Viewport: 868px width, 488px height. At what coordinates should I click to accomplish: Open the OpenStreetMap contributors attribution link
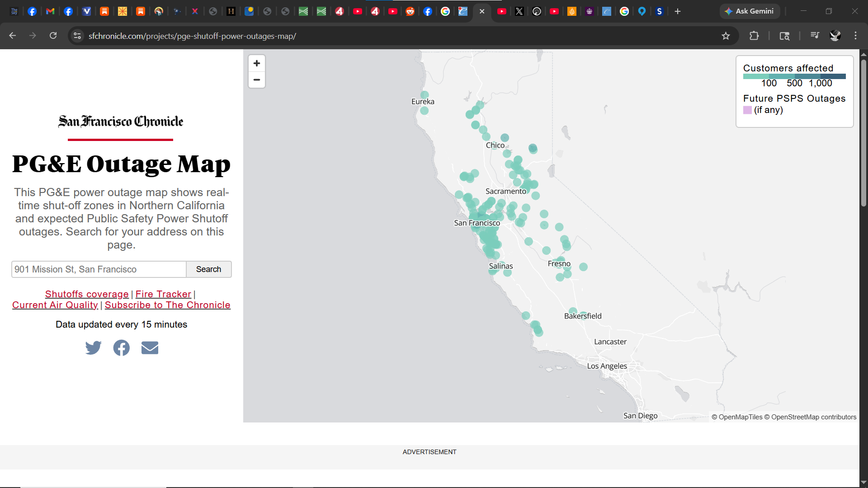click(x=810, y=417)
